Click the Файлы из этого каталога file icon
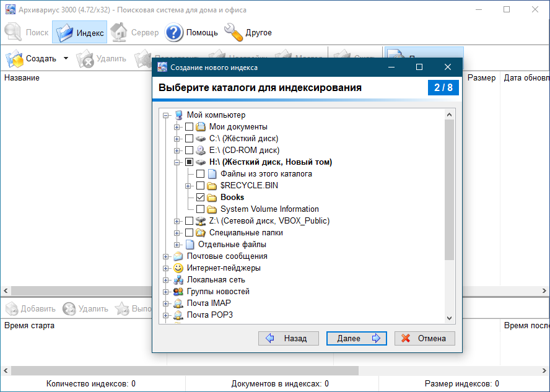Screen dimensions: 550x392 pyautogui.click(x=211, y=174)
